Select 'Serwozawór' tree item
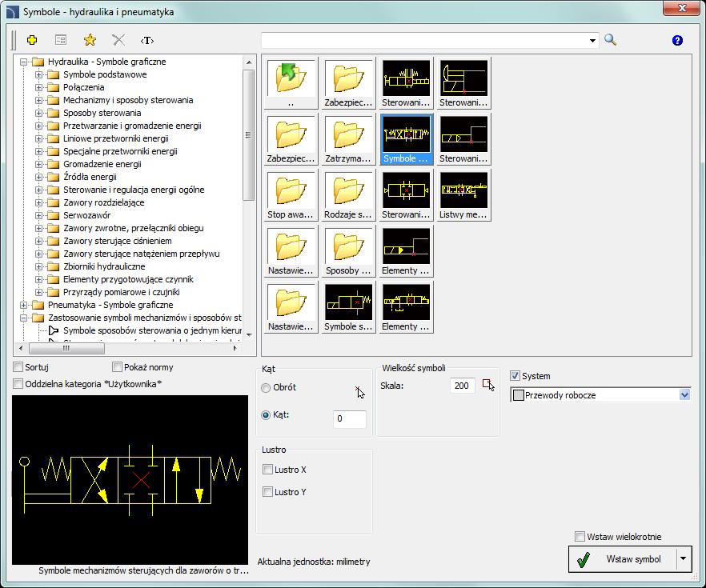The image size is (706, 588). click(86, 215)
